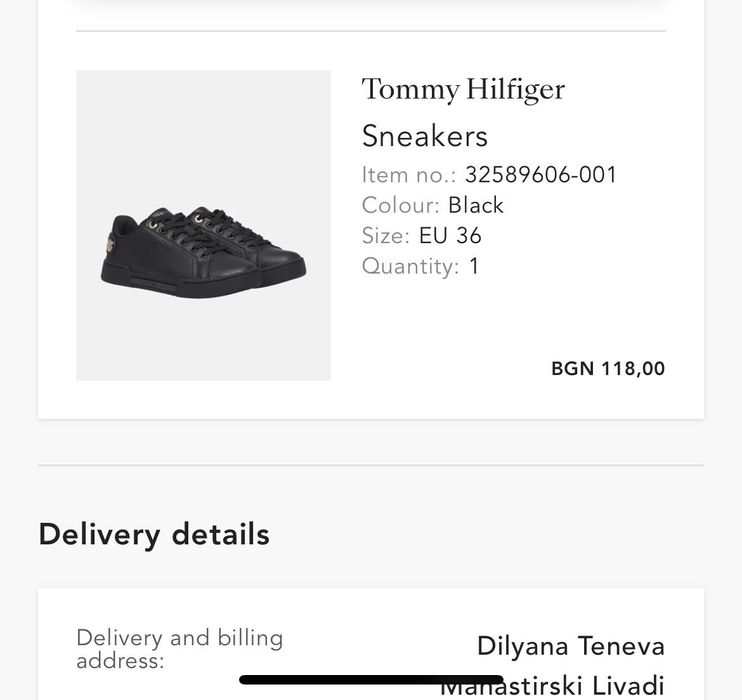This screenshot has width=742, height=700.
Task: Select the quantity value 1
Action: coord(474,266)
